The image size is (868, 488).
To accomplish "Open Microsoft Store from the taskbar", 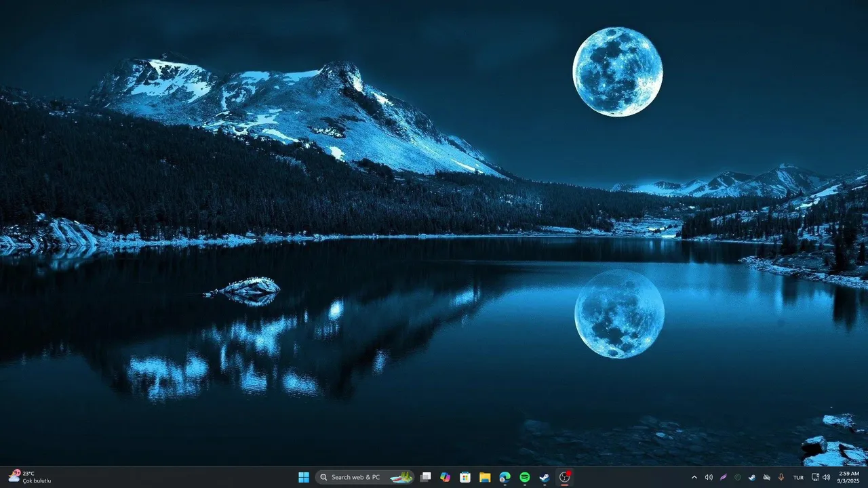I will pyautogui.click(x=465, y=477).
